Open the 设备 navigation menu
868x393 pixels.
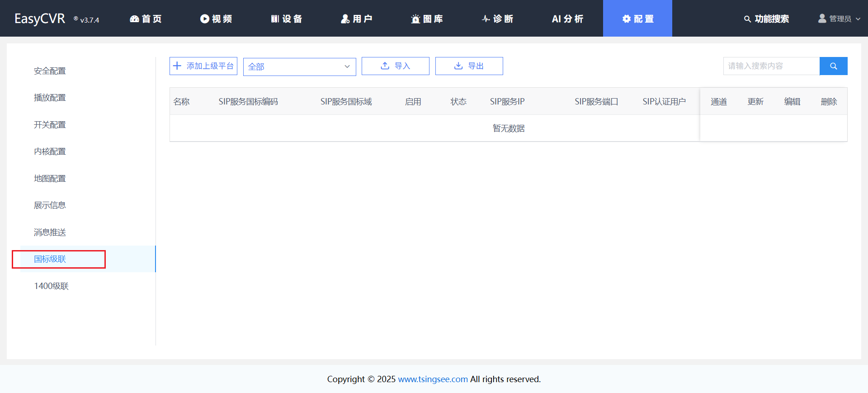[x=287, y=19]
